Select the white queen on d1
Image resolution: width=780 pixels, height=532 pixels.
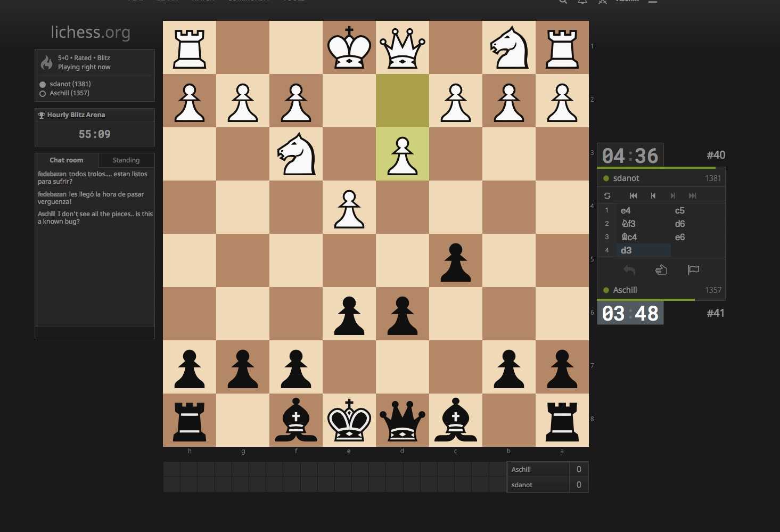tap(403, 47)
